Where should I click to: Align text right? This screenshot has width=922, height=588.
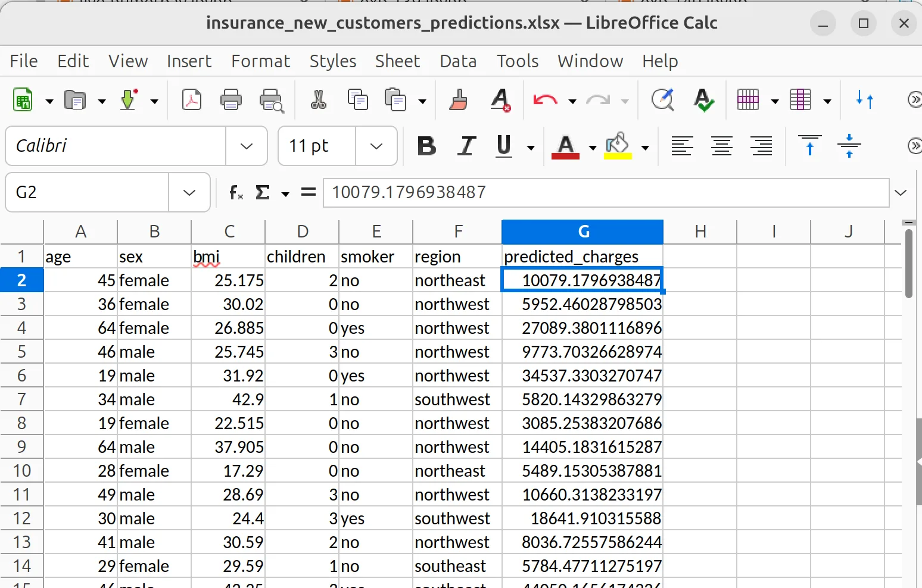tap(761, 146)
